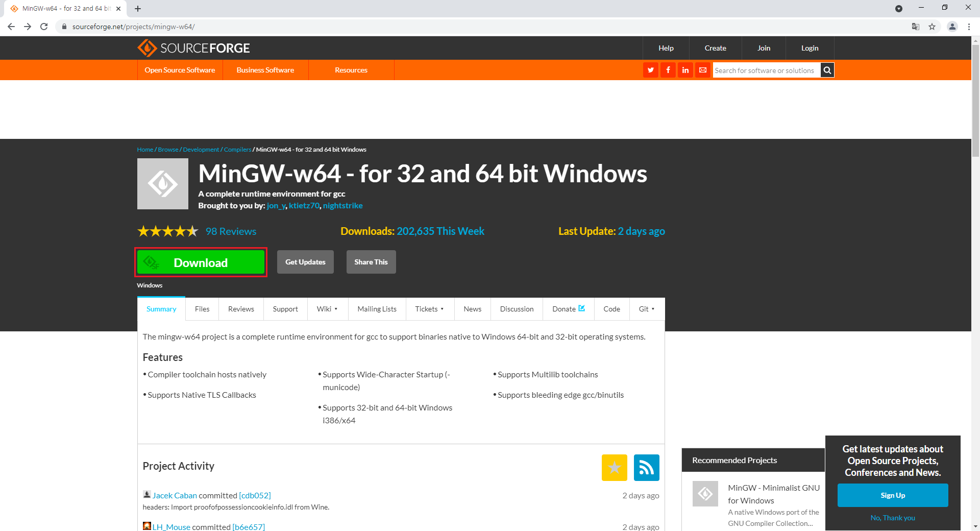Viewport: 980px width, 531px height.
Task: Open the Summary tab
Action: pos(161,309)
